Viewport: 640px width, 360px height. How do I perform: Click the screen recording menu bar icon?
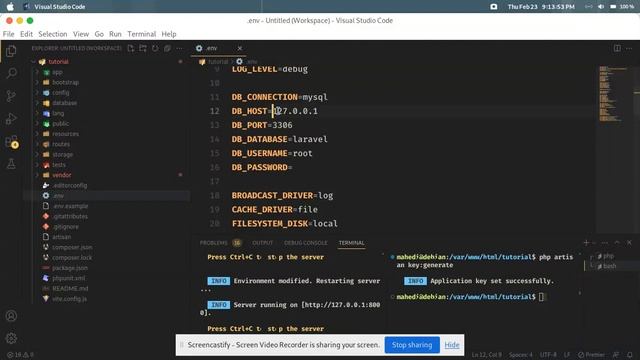[x=493, y=7]
